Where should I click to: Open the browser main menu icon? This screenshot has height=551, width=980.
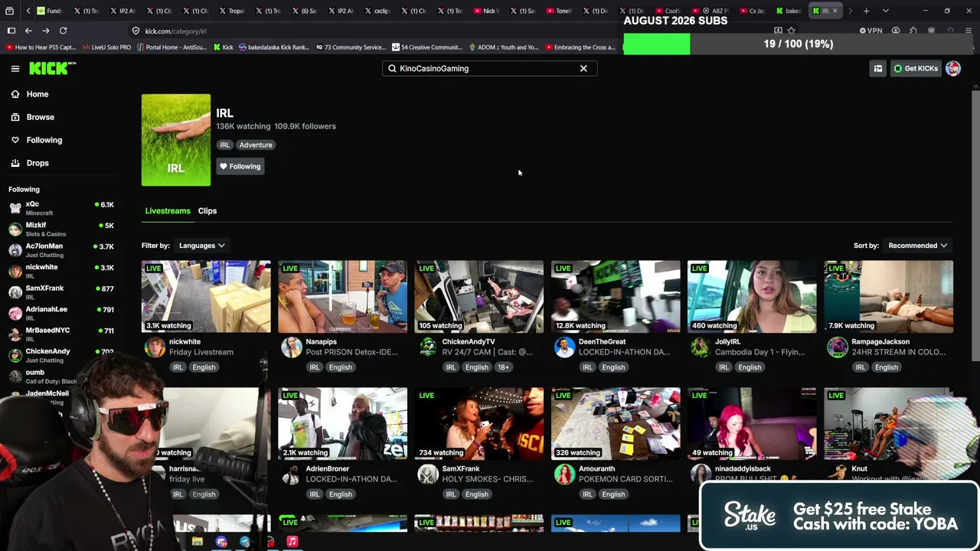(969, 31)
